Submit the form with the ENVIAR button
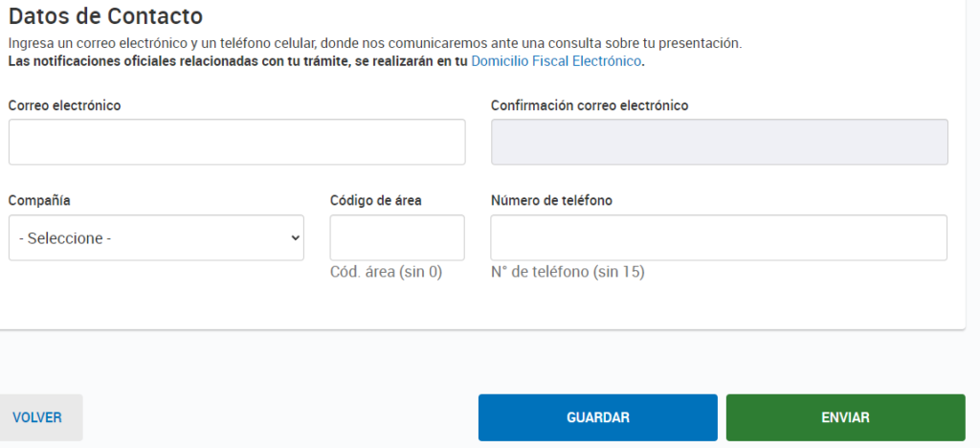 [845, 417]
